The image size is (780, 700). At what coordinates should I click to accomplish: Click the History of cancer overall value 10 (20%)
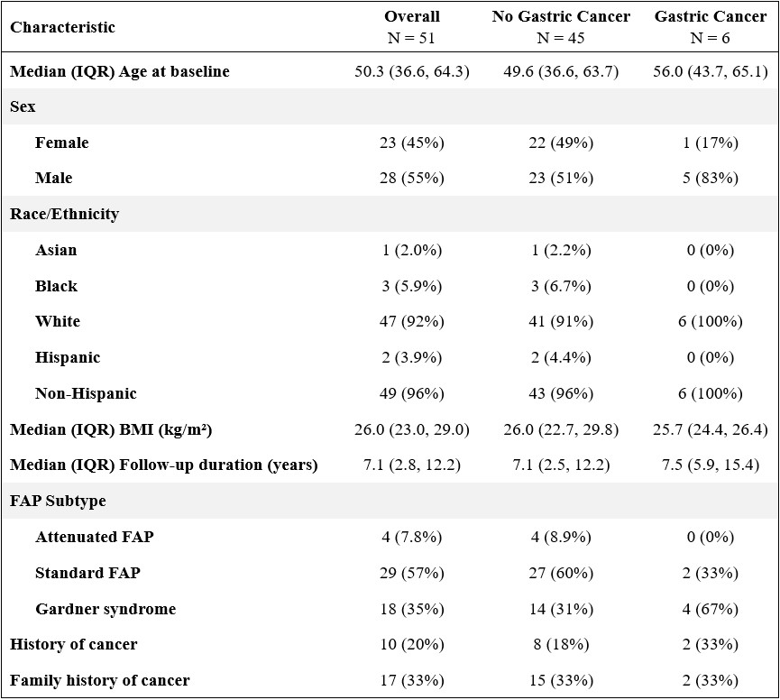point(412,645)
